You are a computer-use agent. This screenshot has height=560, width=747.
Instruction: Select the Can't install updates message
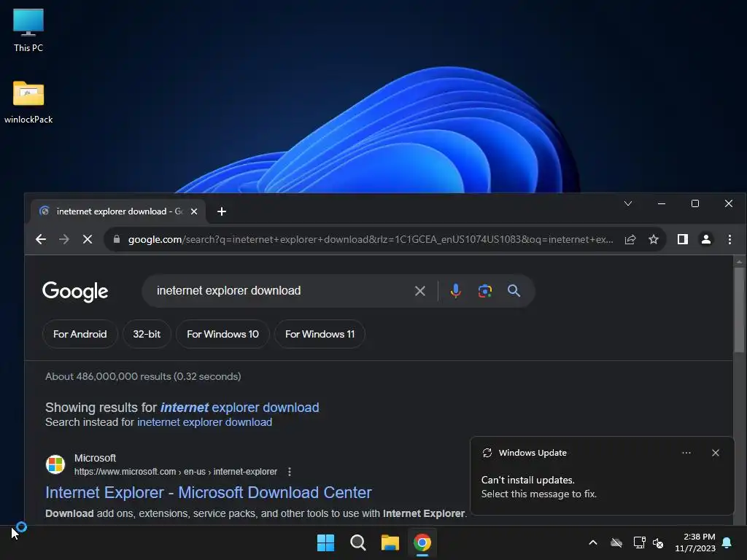pos(539,487)
